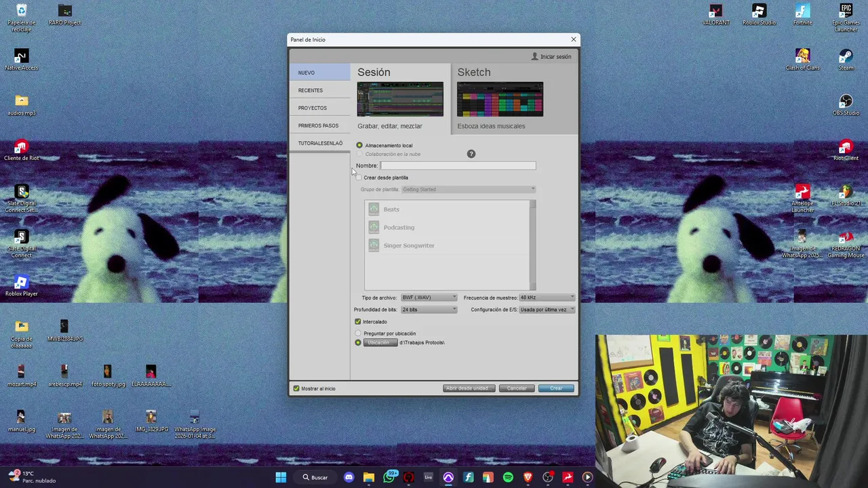Image resolution: width=868 pixels, height=488 pixels.
Task: Open the Tipo de archivo dropdown
Action: tap(429, 298)
